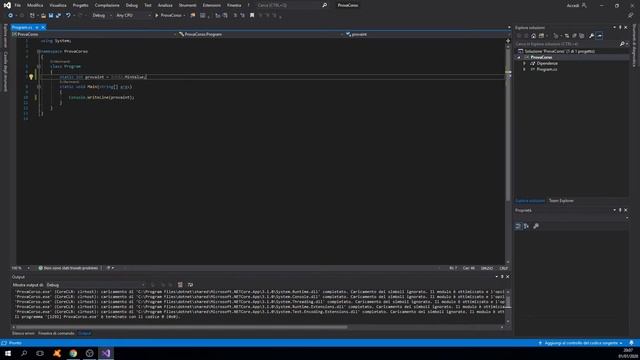Switch to Esplora soluzioni tab
Image resolution: width=640 pixels, height=360 pixels.
click(530, 201)
